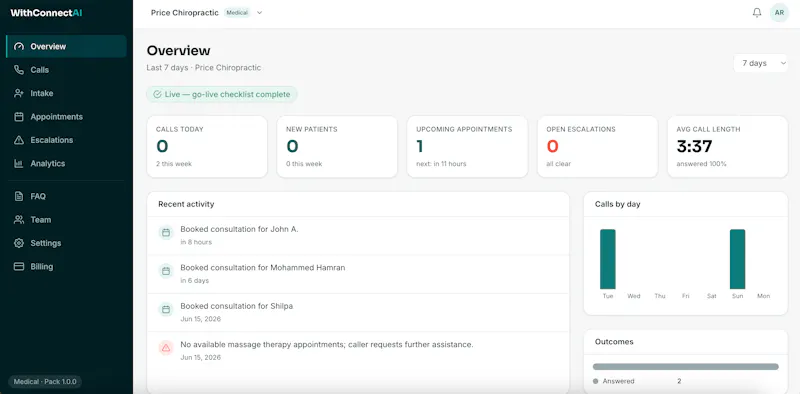Open the Calls section

[66, 70]
